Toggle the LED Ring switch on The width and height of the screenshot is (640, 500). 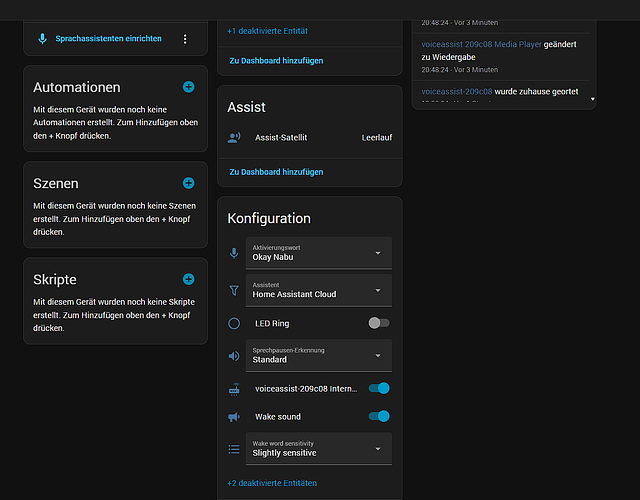click(x=379, y=323)
